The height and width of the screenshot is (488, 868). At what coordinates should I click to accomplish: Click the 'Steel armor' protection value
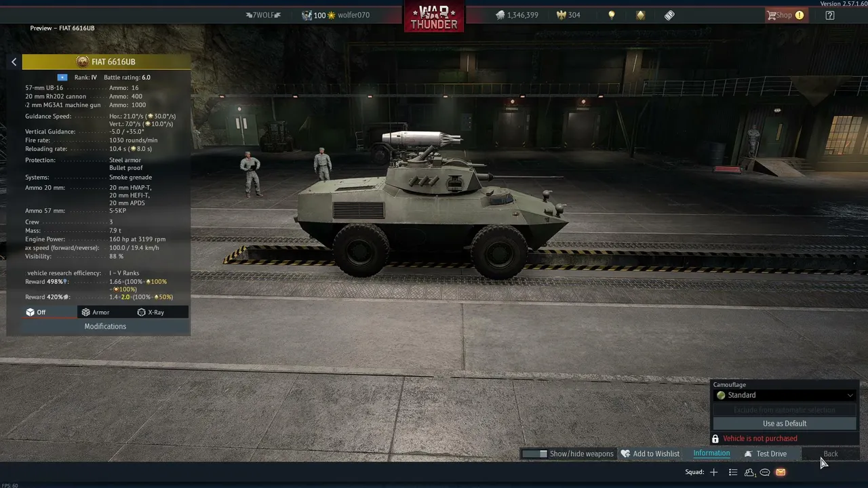[x=125, y=161]
